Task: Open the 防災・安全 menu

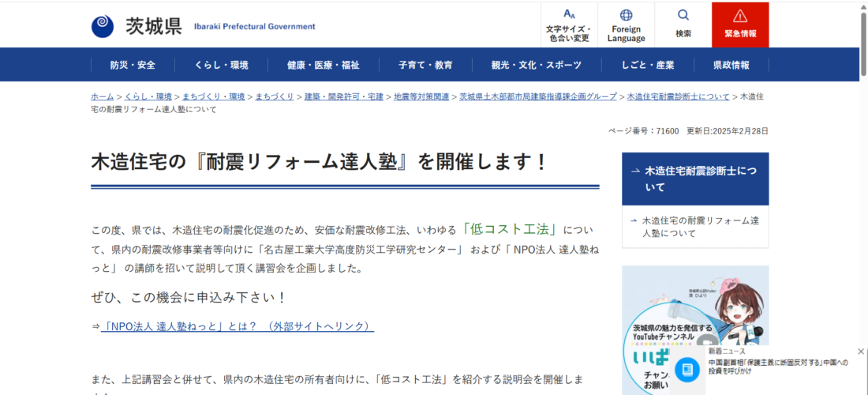Action: (x=133, y=65)
